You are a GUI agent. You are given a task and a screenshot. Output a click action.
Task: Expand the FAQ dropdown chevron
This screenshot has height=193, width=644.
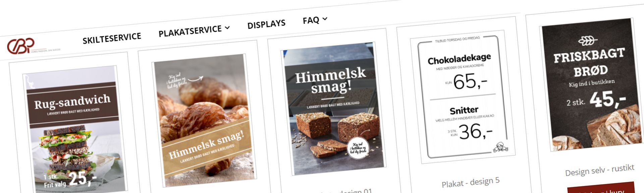coord(324,19)
